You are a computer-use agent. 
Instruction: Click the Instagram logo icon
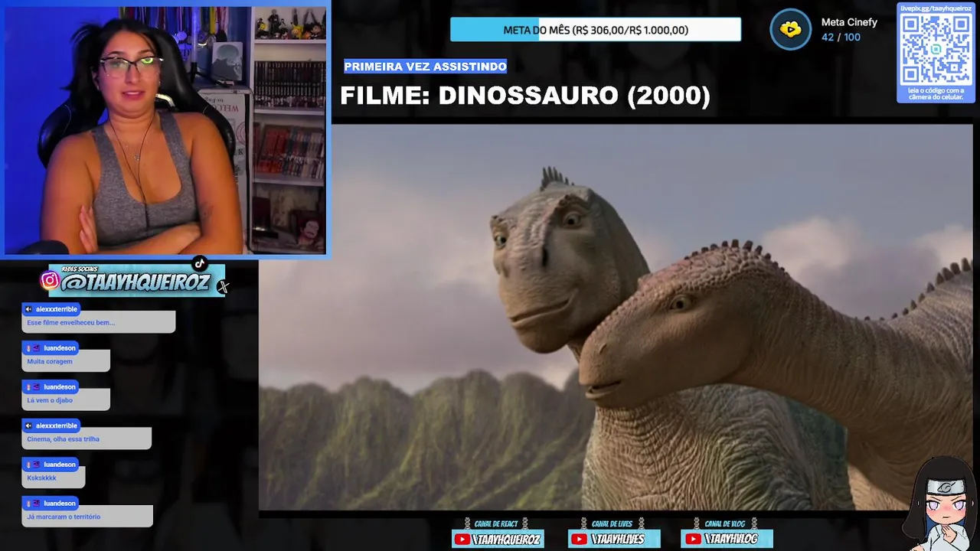point(50,280)
